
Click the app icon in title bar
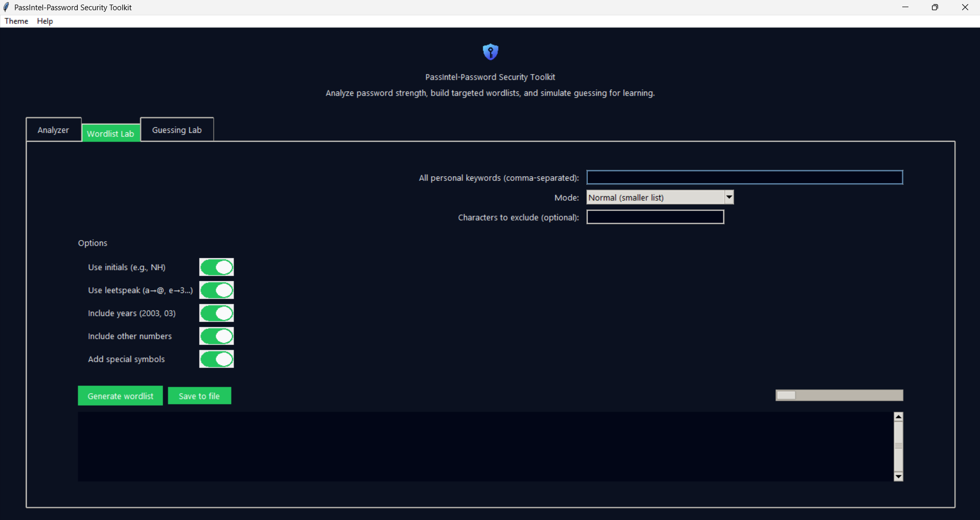click(7, 7)
